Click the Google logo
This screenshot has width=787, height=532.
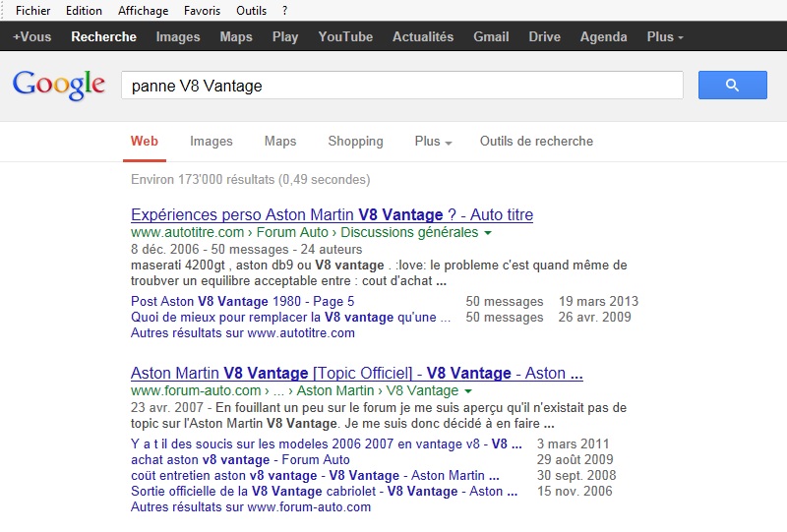(59, 85)
